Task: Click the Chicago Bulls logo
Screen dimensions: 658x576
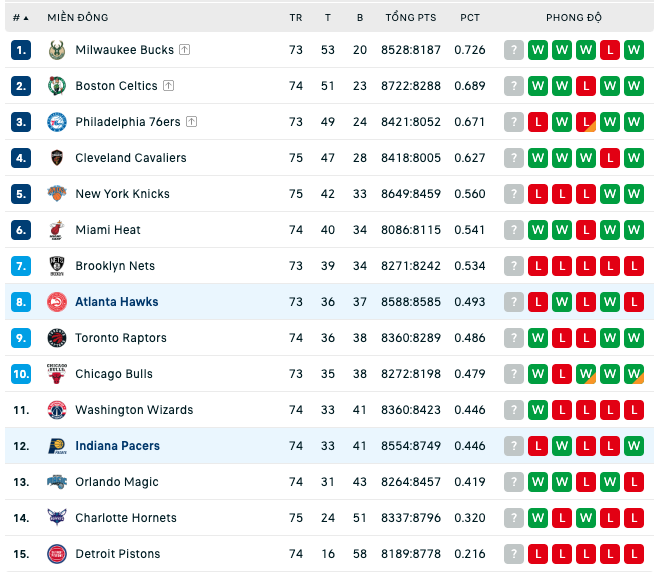Action: (x=57, y=374)
